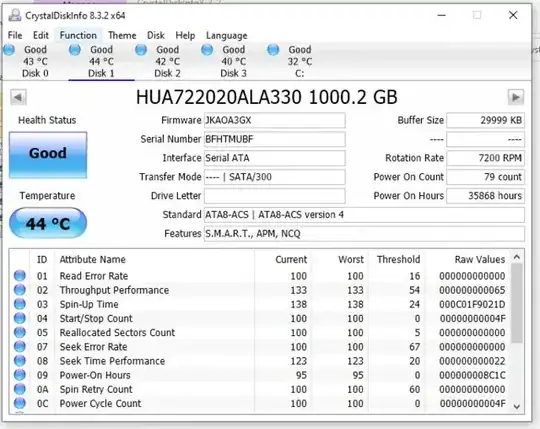The height and width of the screenshot is (429, 540).
Task: Click status orb for Disk 2
Action: click(141, 50)
